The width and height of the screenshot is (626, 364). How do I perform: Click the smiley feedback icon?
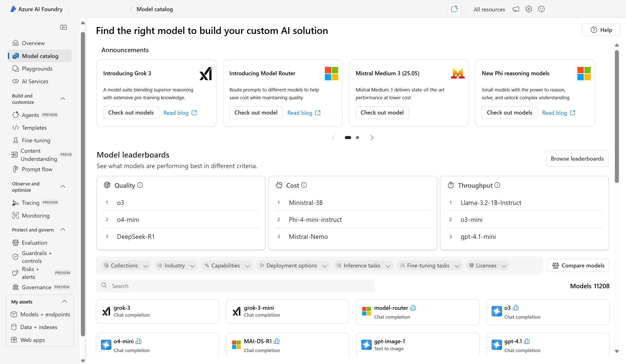pyautogui.click(x=541, y=9)
